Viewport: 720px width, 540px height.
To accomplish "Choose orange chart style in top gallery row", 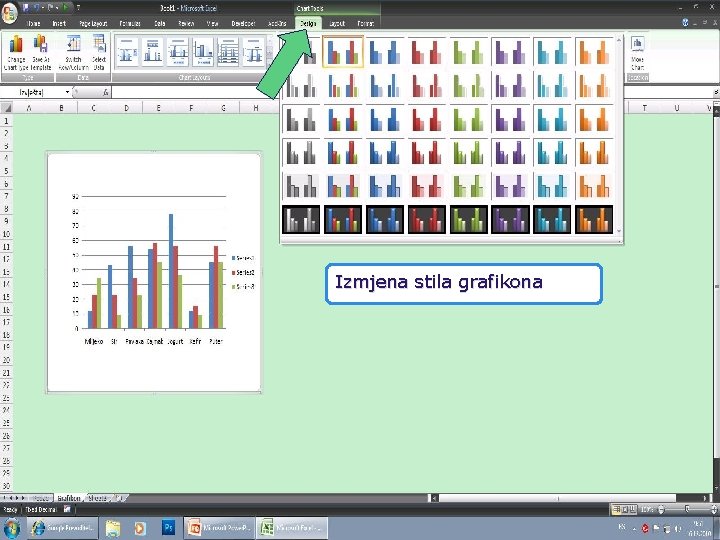I will (594, 52).
